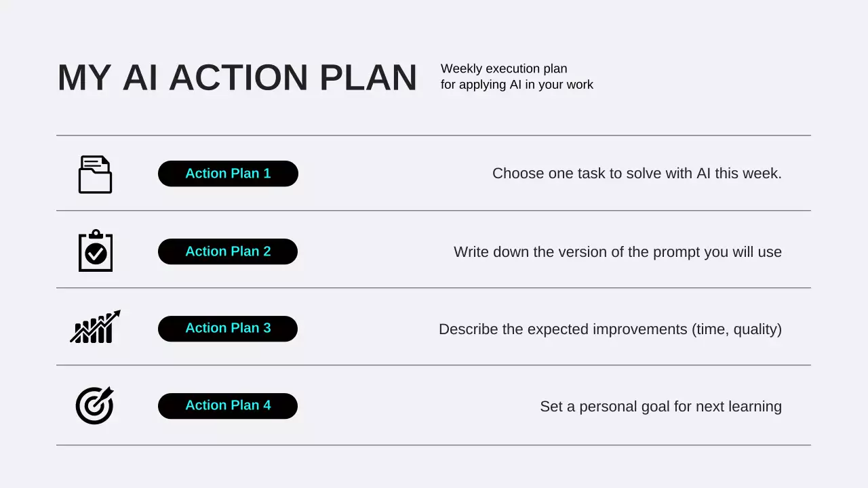
Task: Click divider line between Action Plan 1 and 2
Action: (433, 211)
